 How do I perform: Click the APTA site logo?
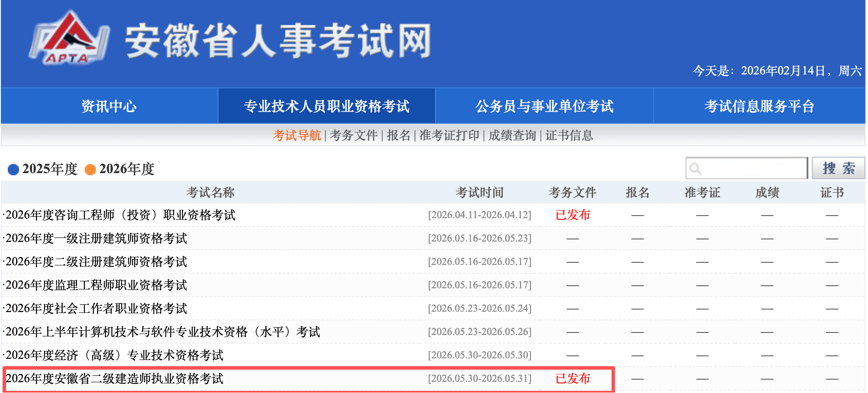69,39
